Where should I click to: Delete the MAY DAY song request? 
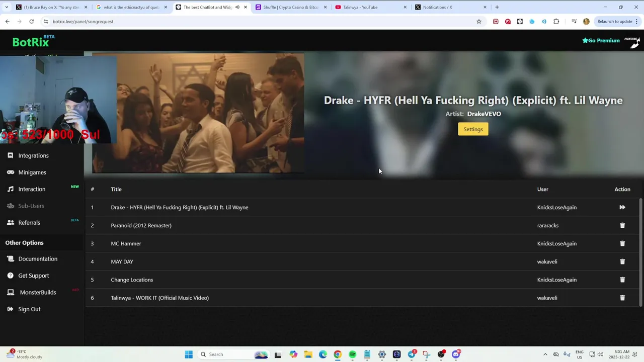pos(622,261)
